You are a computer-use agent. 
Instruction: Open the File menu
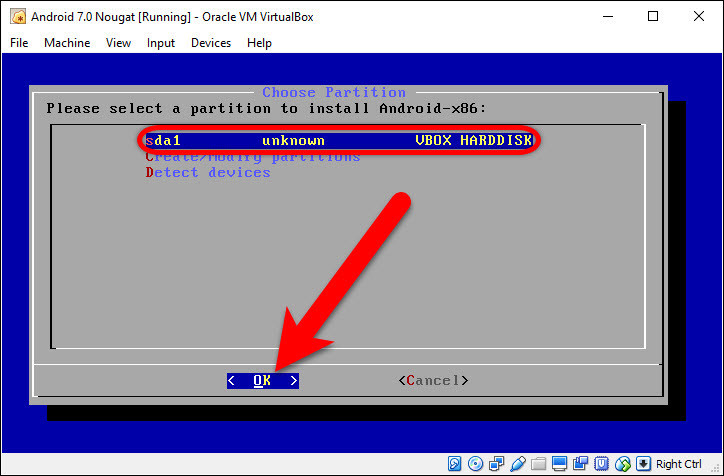(19, 43)
